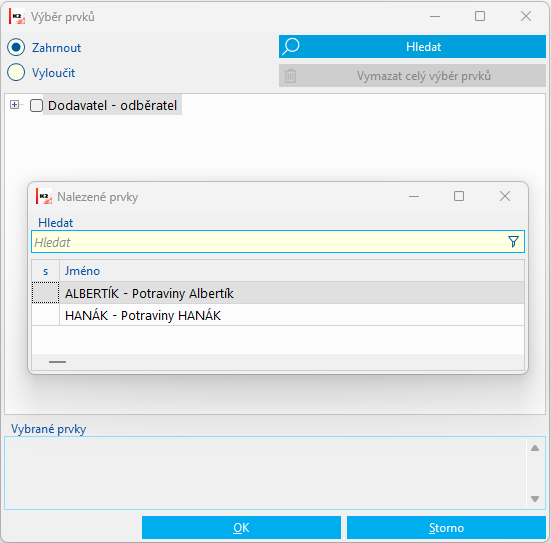Screen dimensions: 551x543
Task: Close the Výběr prvků window
Action: tap(526, 16)
